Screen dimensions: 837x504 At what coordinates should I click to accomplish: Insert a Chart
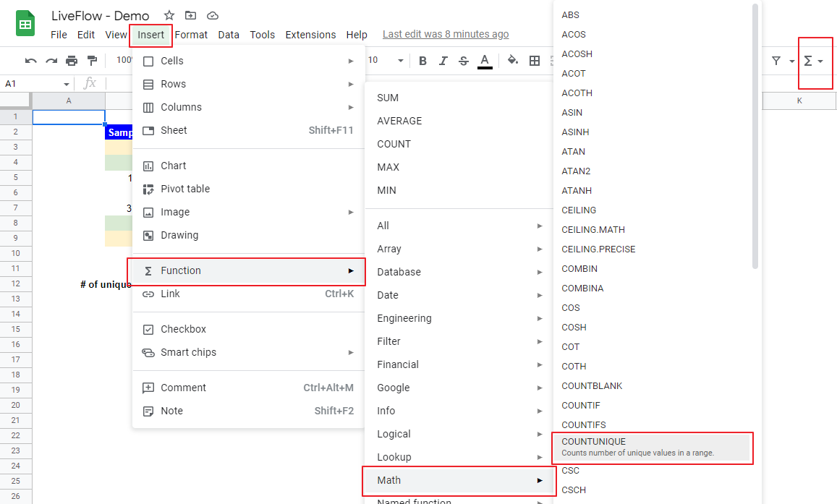pos(249,166)
